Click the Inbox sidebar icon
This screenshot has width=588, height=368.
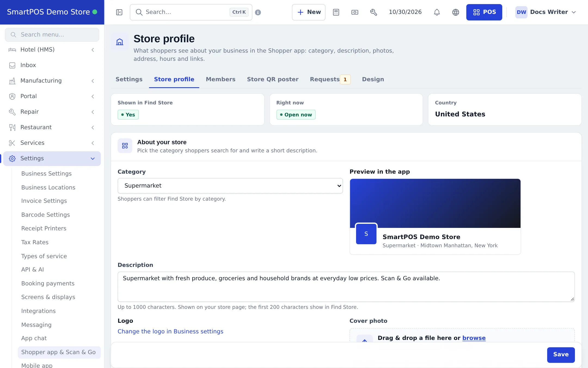pyautogui.click(x=12, y=65)
